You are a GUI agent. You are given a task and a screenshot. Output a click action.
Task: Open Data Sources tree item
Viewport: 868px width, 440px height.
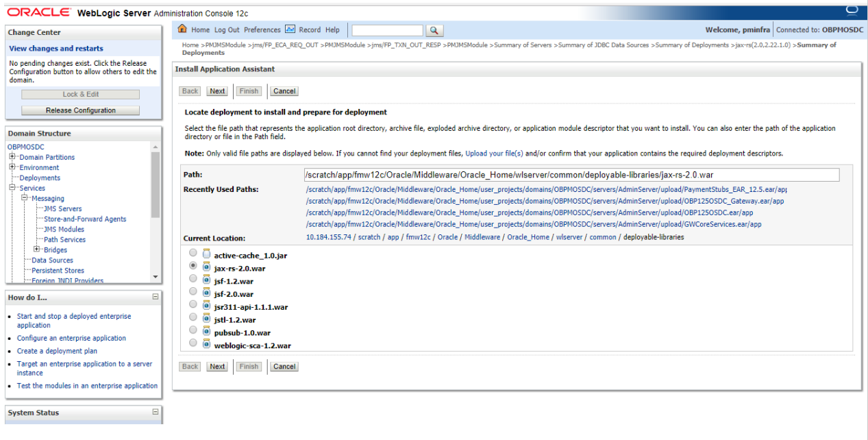(52, 260)
